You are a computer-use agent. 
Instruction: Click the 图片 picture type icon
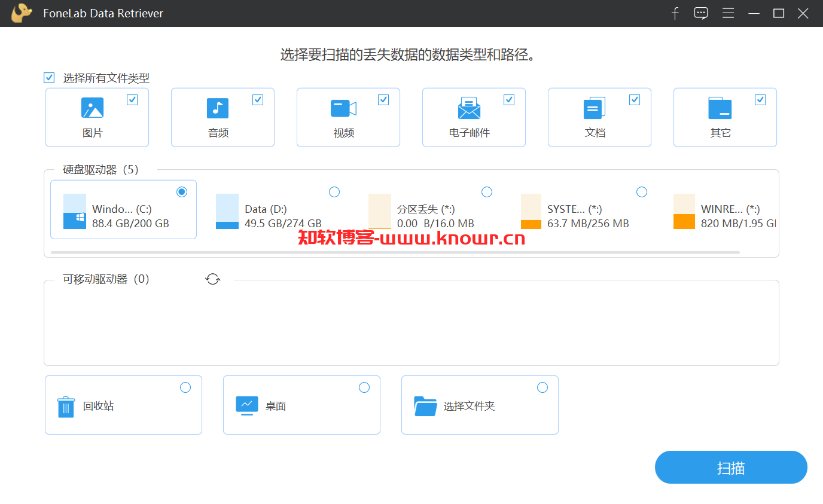click(92, 108)
